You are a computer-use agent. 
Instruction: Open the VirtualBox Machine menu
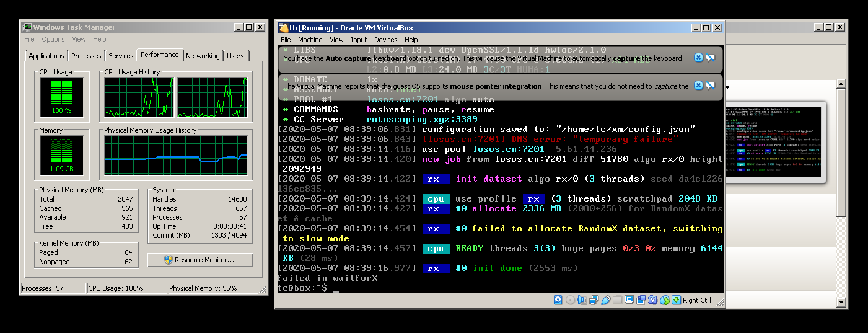[x=310, y=40]
